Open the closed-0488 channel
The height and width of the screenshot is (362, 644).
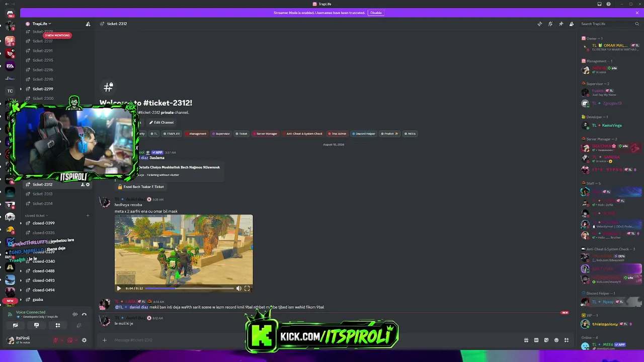click(x=57, y=271)
